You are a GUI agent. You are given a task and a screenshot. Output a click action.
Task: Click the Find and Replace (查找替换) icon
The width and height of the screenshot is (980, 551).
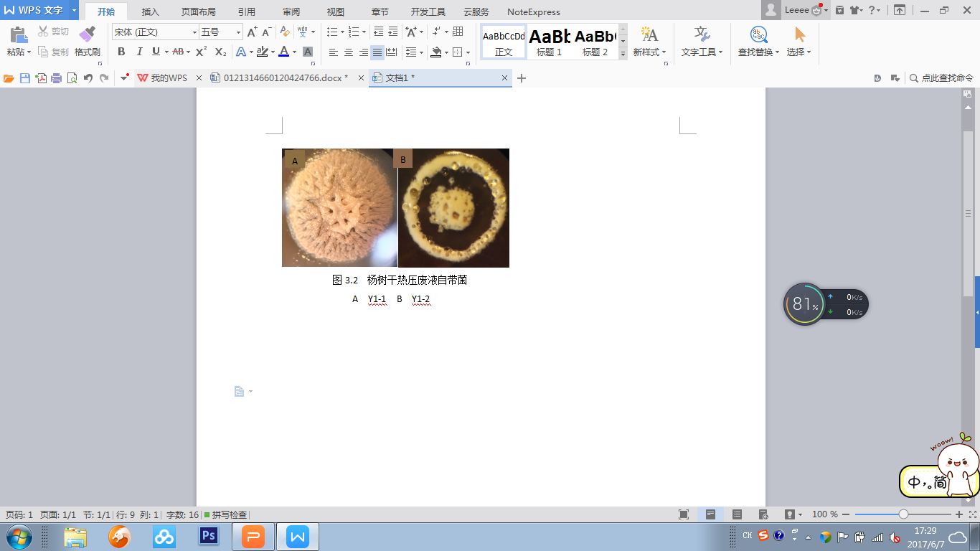pos(758,34)
